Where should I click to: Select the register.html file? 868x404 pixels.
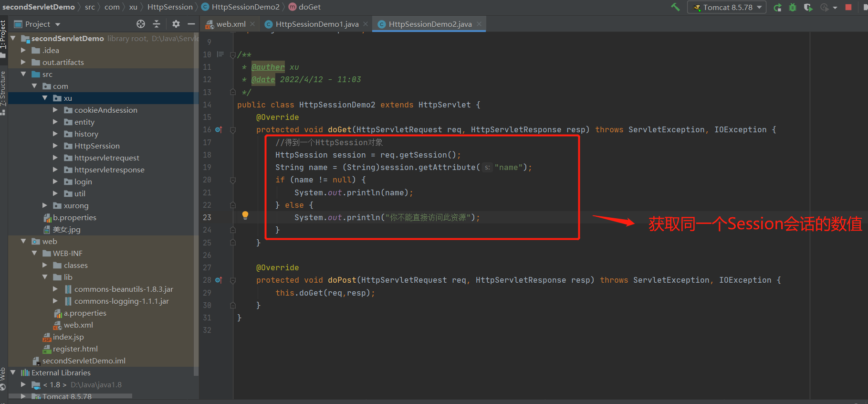click(x=75, y=349)
